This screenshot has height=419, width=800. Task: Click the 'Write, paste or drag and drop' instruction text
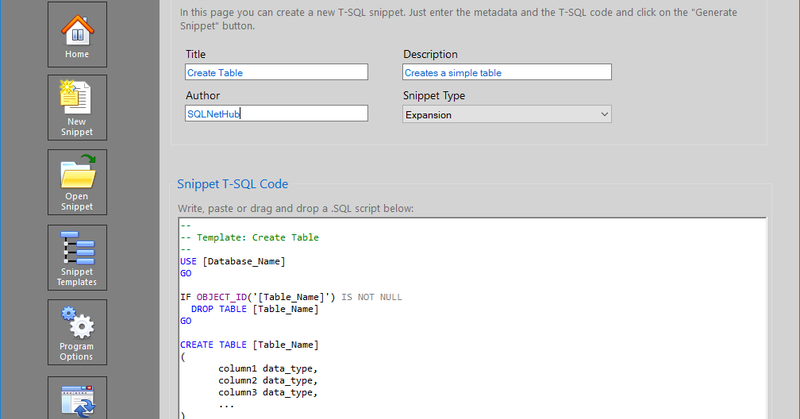point(296,208)
